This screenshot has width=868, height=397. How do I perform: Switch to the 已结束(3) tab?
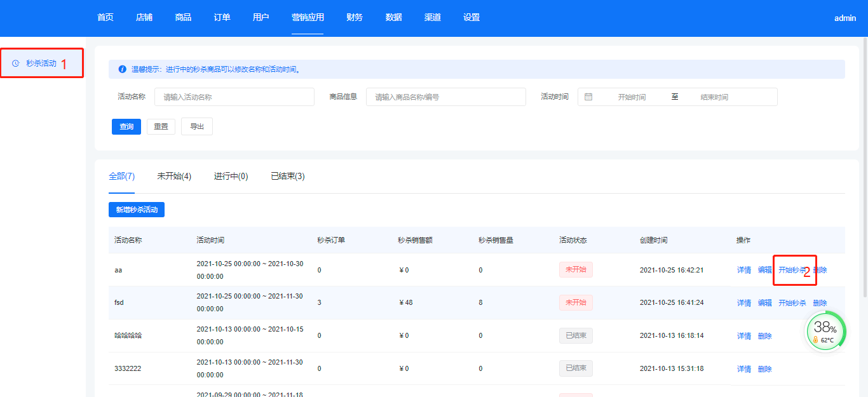point(287,176)
